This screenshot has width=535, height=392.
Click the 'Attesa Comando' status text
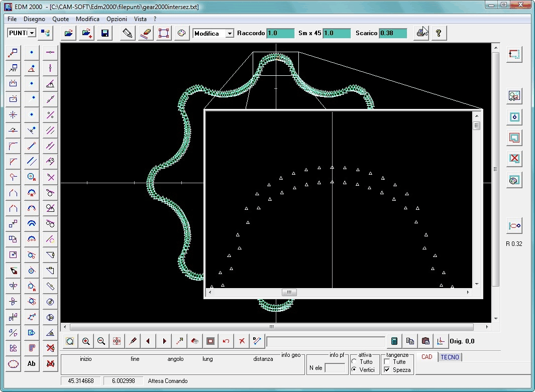(x=168, y=381)
